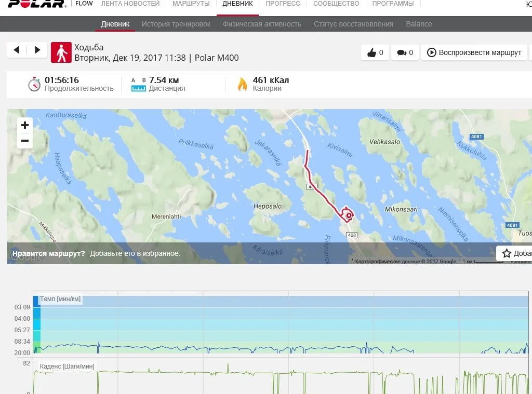
Task: Click 461 кКал calories value
Action: pyautogui.click(x=271, y=80)
